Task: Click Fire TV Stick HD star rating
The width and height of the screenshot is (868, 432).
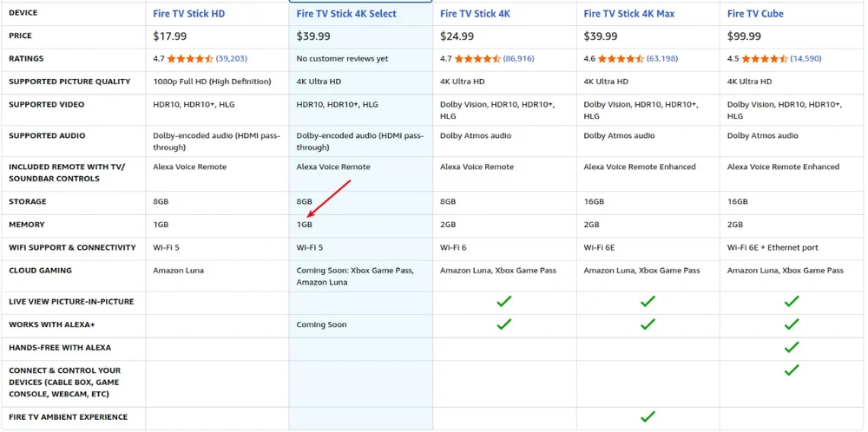Action: coord(190,59)
